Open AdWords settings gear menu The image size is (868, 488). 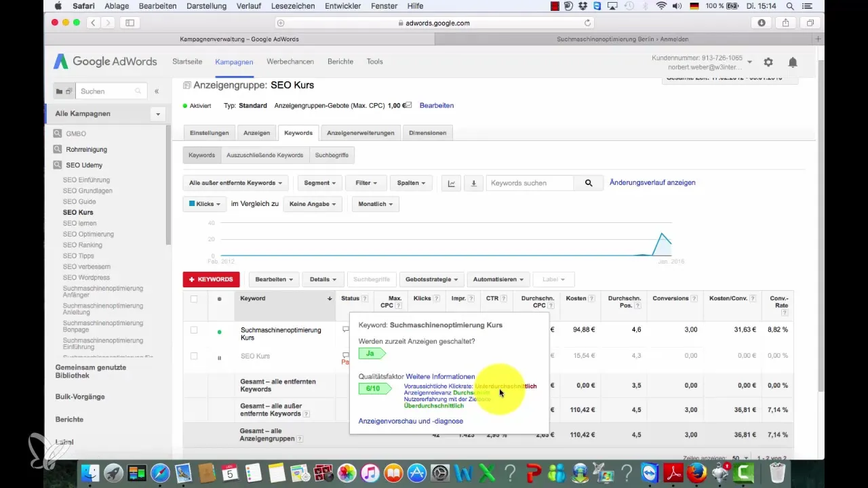point(768,62)
